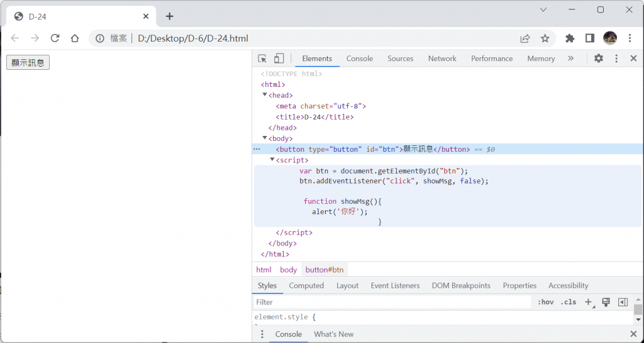Image resolution: width=644 pixels, height=343 pixels.
Task: Toggle the device toolbar icon
Action: 279,59
